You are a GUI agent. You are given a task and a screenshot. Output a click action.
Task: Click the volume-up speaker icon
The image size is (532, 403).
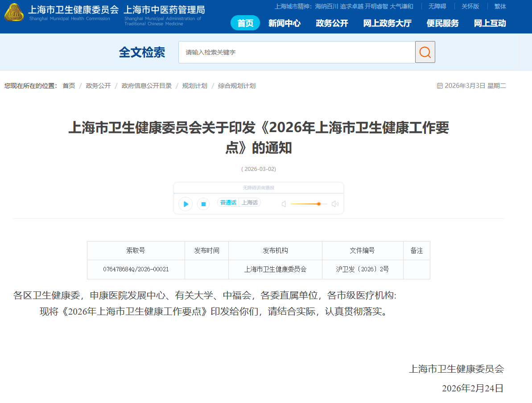coord(335,204)
